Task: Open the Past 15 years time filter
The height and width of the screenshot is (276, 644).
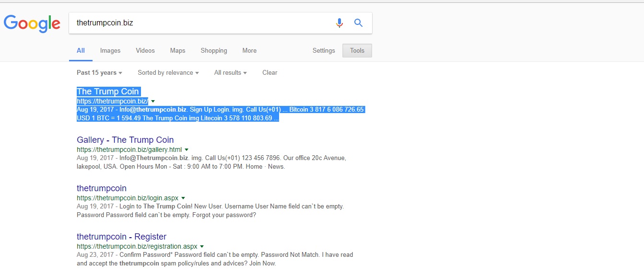Action: point(99,72)
